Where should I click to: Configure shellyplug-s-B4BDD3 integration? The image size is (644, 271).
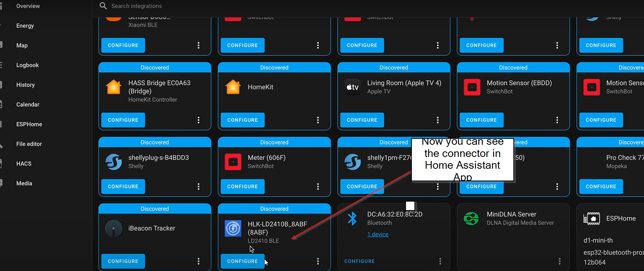coord(123,186)
